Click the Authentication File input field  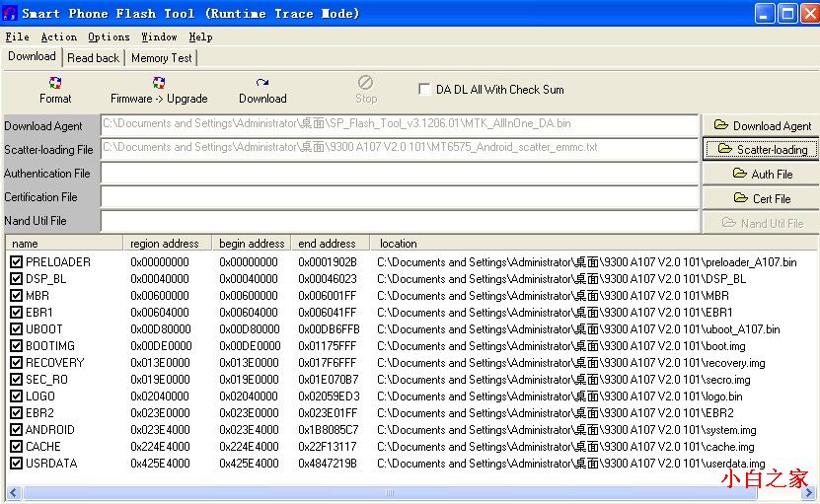[x=400, y=173]
